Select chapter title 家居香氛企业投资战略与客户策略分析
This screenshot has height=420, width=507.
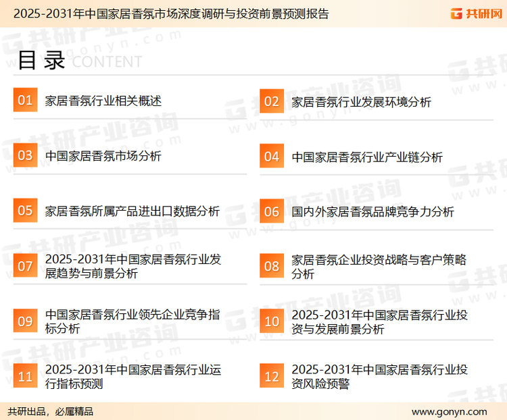379,267
